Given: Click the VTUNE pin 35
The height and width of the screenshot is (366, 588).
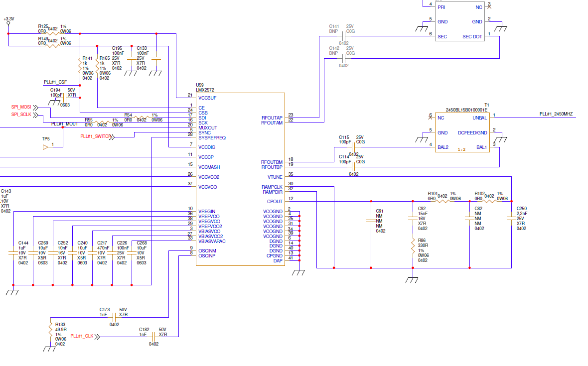Looking at the screenshot, I should coord(291,174).
